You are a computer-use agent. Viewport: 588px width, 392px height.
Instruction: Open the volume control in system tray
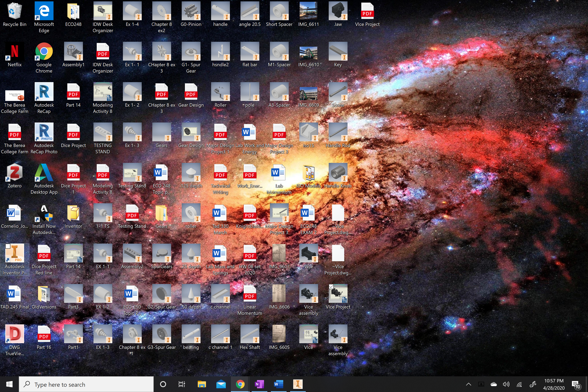(506, 384)
